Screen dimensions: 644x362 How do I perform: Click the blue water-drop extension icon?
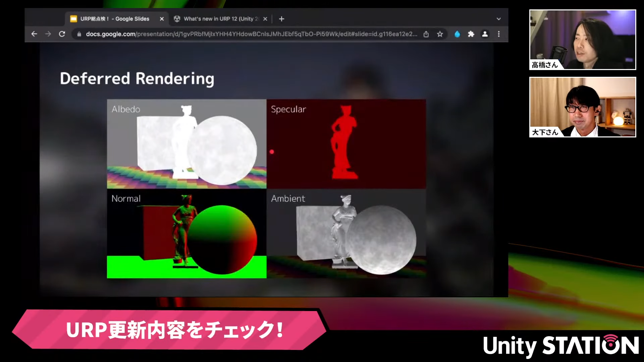(x=457, y=34)
